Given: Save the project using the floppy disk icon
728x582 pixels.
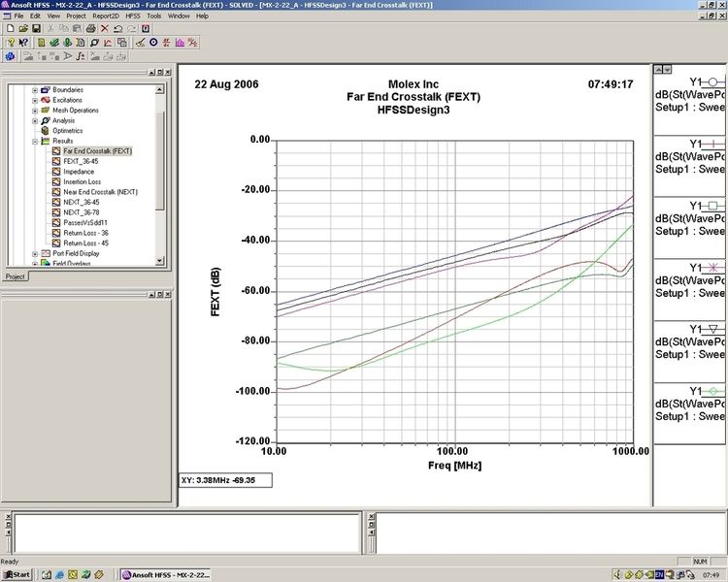Looking at the screenshot, I should click(36, 28).
